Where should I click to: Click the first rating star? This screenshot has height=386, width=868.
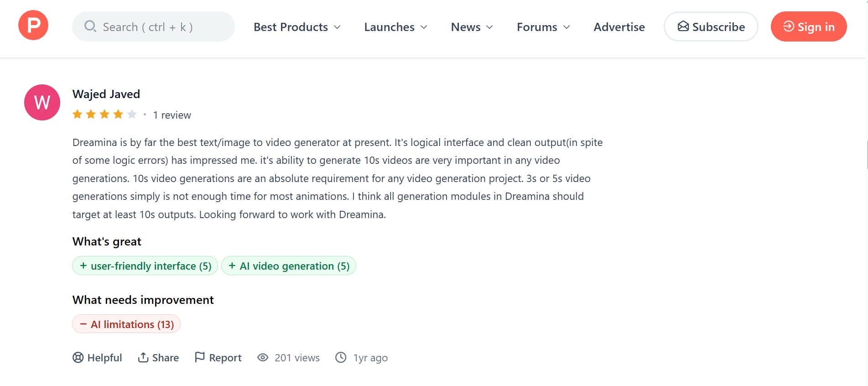[x=78, y=114]
